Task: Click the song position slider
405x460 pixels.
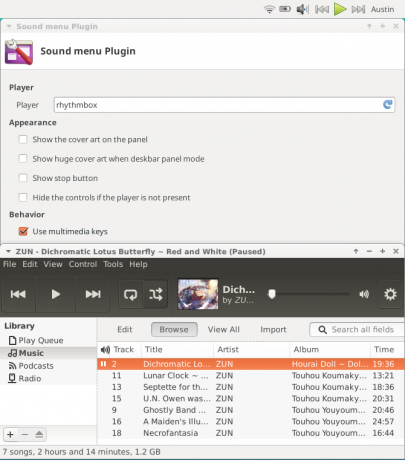Action: [x=308, y=294]
